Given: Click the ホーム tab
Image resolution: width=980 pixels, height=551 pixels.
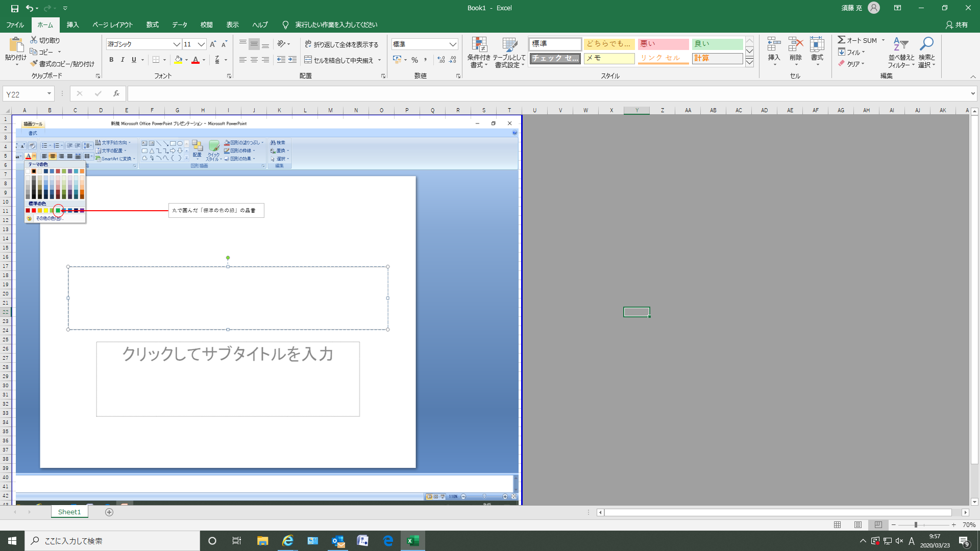Looking at the screenshot, I should [x=44, y=25].
